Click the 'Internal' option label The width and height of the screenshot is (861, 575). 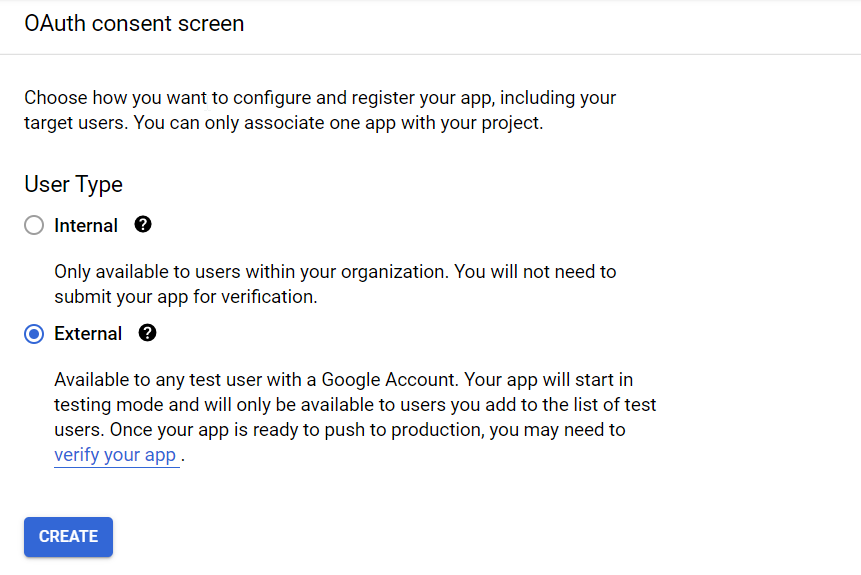(x=86, y=226)
